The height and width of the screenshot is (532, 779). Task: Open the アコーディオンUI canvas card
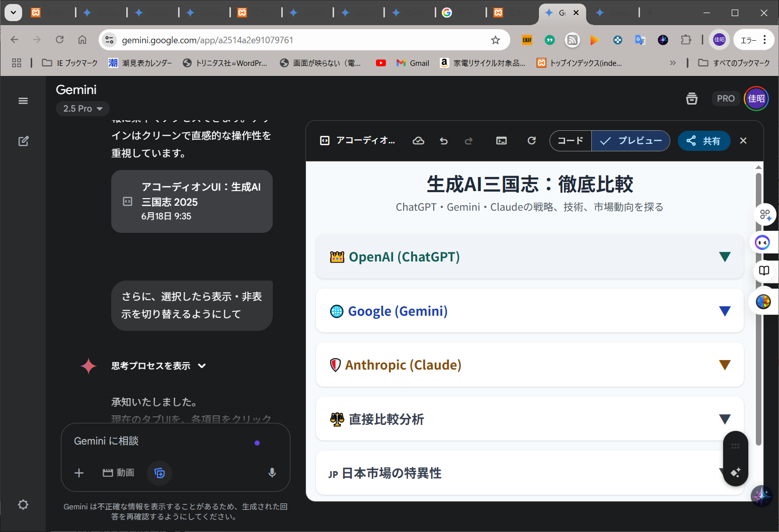[x=192, y=201]
